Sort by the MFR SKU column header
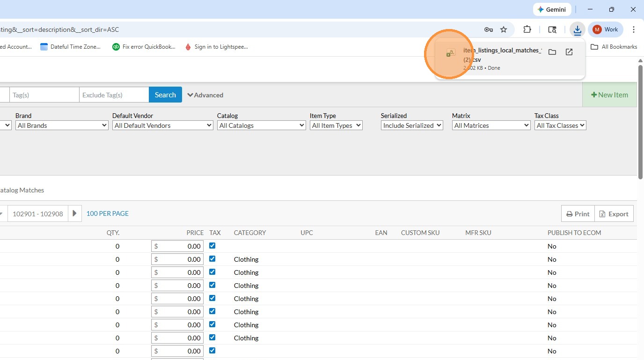This screenshot has width=644, height=360. 478,233
